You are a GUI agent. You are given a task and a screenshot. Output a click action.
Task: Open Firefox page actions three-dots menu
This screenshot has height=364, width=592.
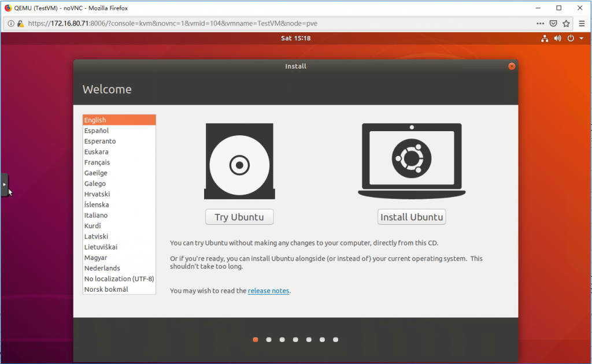coord(541,23)
